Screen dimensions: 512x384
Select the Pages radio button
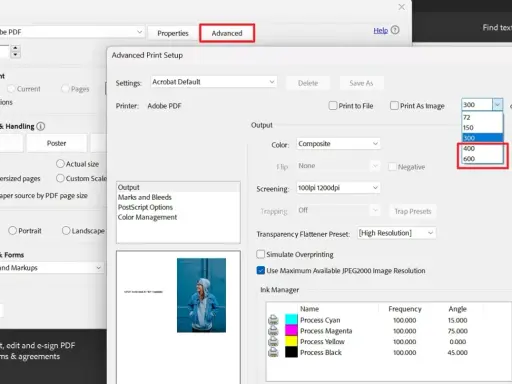(65, 89)
